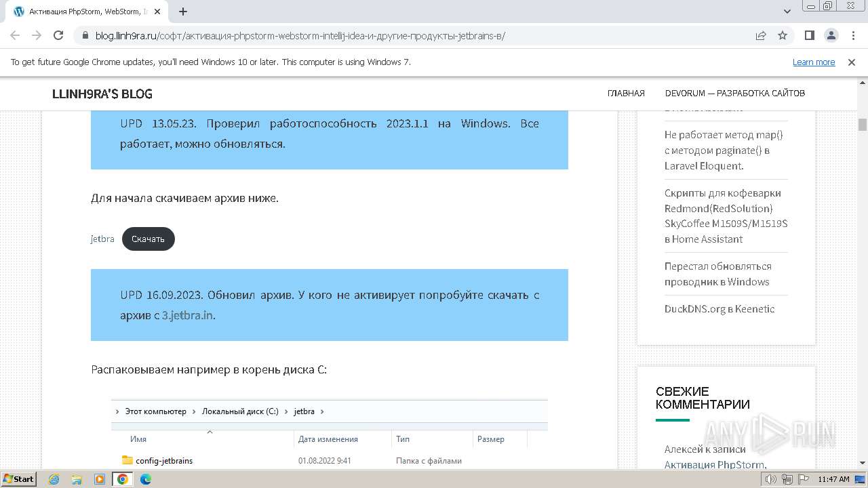Open the Активация PhpStorm comment link
This screenshot has height=488, width=868.
pyautogui.click(x=715, y=465)
